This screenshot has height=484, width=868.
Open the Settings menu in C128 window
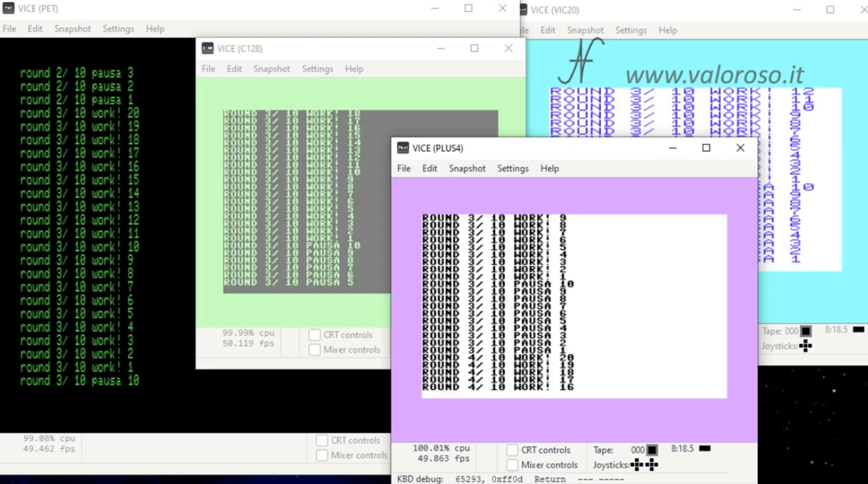[317, 68]
